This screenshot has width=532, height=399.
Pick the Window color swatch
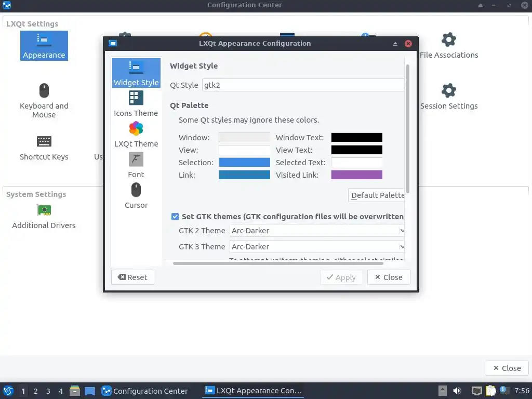(x=244, y=137)
